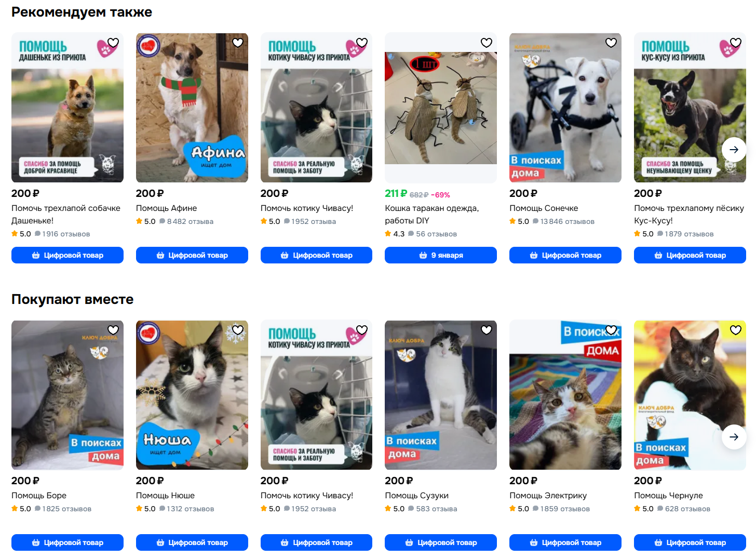Viewport: 756px width, 557px height.
Task: Open the Помощь Сонечке product title link
Action: coord(544,208)
